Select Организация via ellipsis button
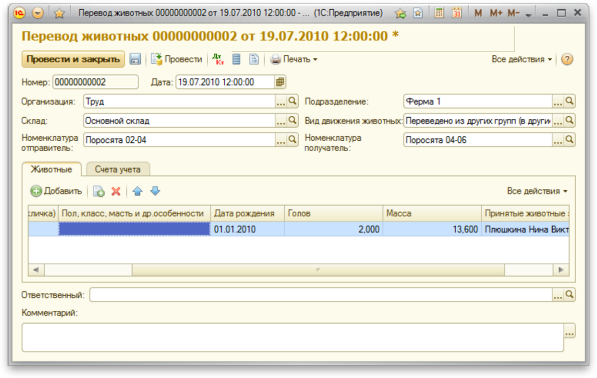The width and height of the screenshot is (597, 378). (x=281, y=102)
